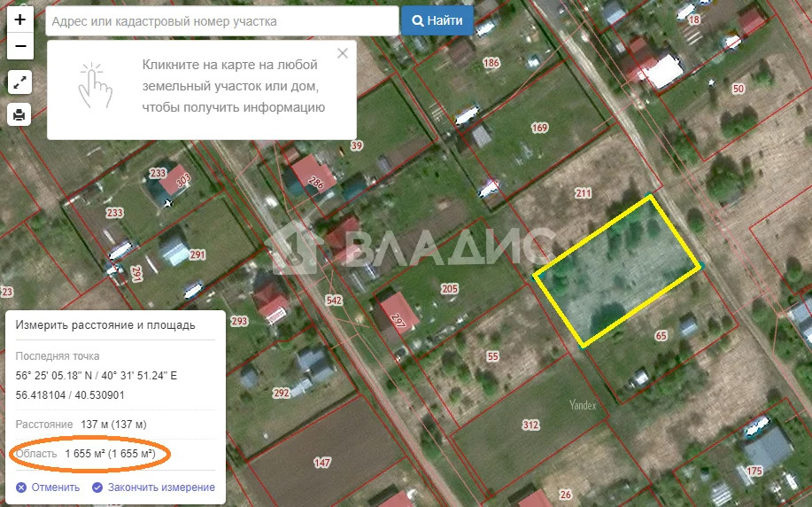
Task: Select parcel labeled 205
Action: click(x=450, y=289)
